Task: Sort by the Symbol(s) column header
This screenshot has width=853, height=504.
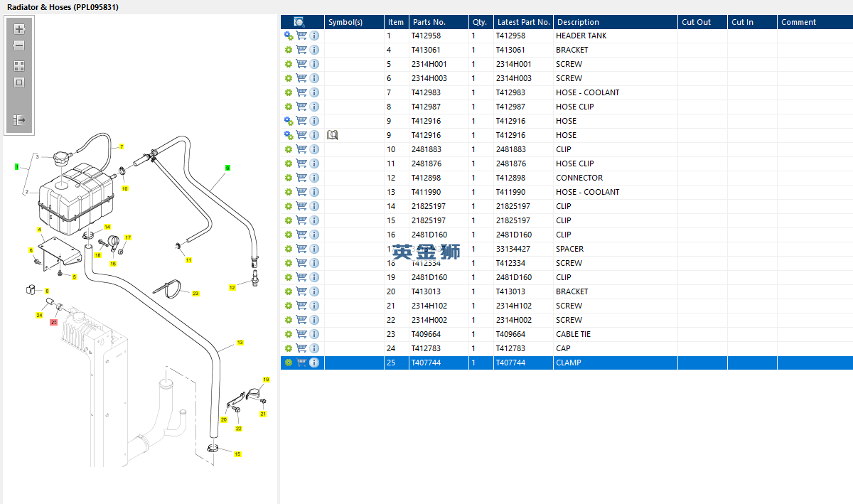Action: click(354, 22)
